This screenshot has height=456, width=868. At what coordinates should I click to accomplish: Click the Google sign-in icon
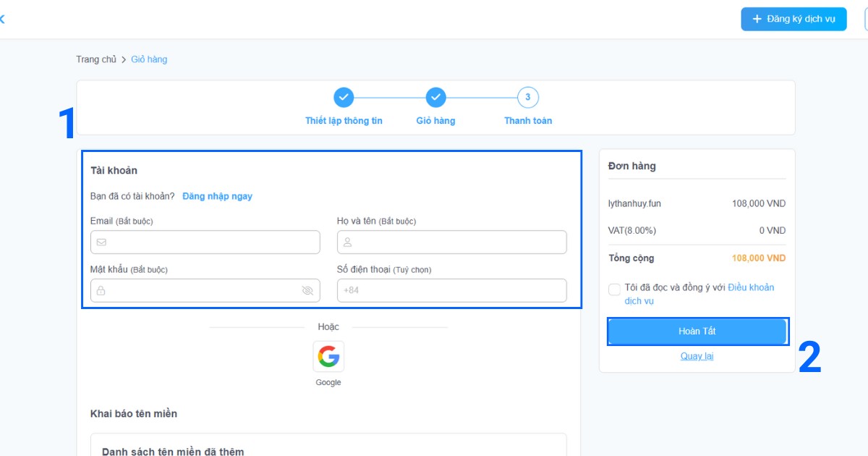pyautogui.click(x=328, y=356)
